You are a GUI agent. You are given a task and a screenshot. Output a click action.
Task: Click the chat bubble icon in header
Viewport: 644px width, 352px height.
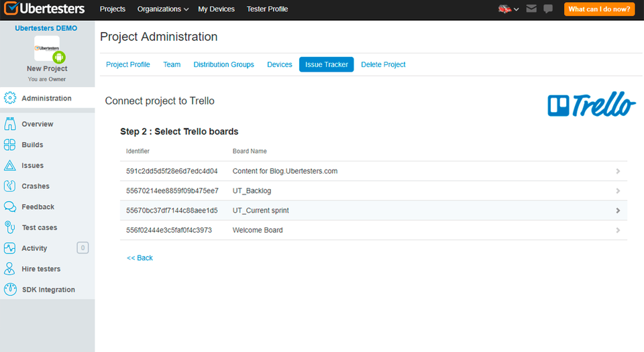click(x=548, y=9)
